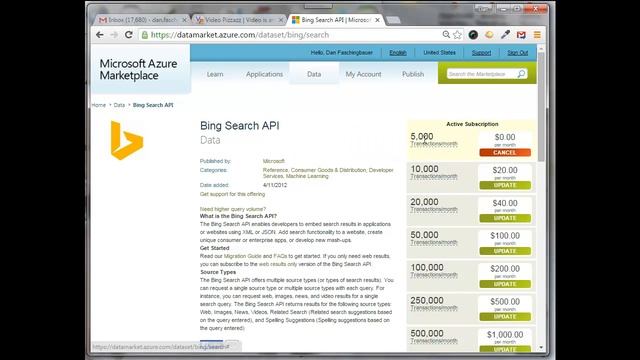Open the Publish menu
The image size is (640, 360).
pyautogui.click(x=413, y=74)
